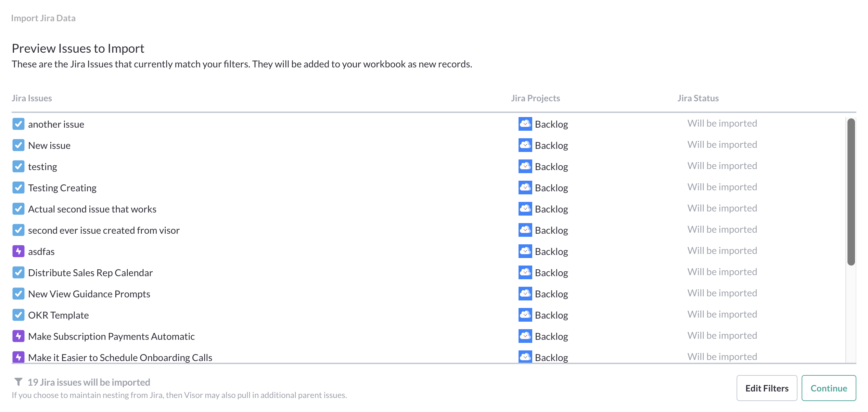This screenshot has width=868, height=412.
Task: Select the 'asdfas' issue title
Action: point(41,252)
